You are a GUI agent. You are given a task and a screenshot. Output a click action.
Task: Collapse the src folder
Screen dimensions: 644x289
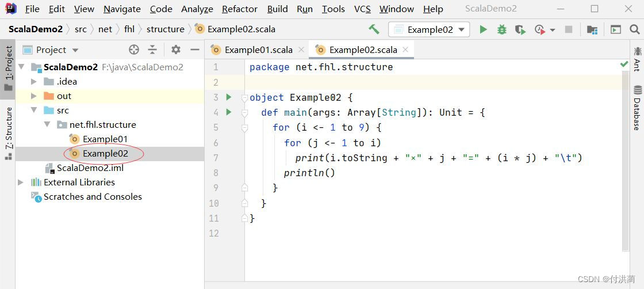[x=34, y=110]
